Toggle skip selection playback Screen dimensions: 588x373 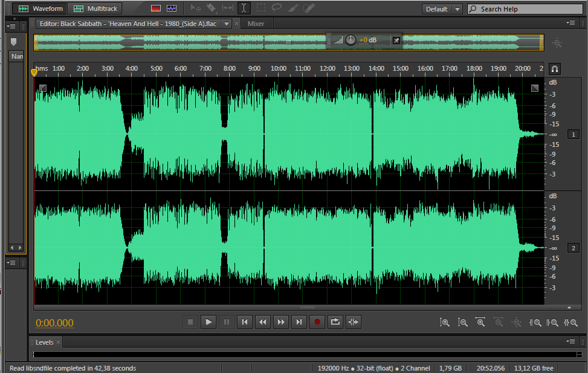[354, 322]
